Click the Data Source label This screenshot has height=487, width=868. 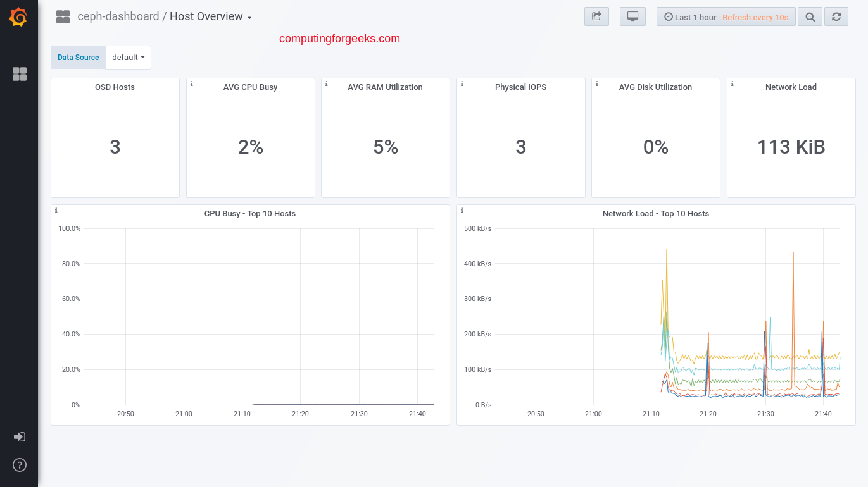78,58
